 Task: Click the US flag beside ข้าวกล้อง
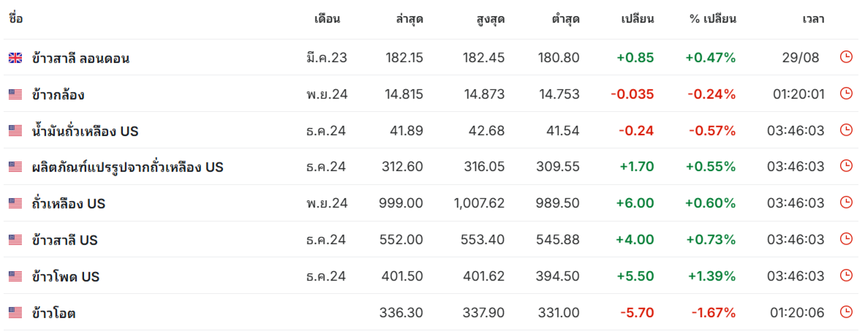click(15, 94)
